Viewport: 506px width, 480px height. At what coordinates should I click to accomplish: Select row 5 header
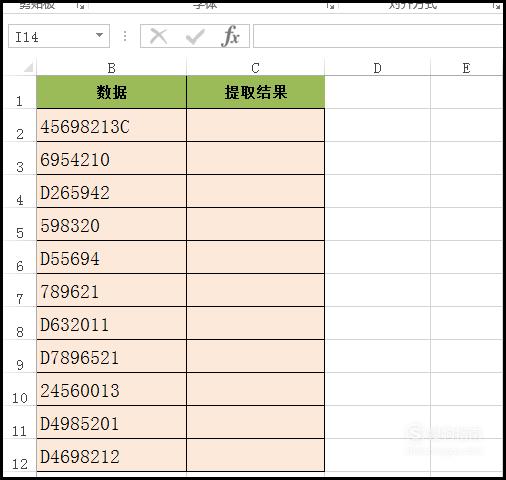pyautogui.click(x=19, y=224)
